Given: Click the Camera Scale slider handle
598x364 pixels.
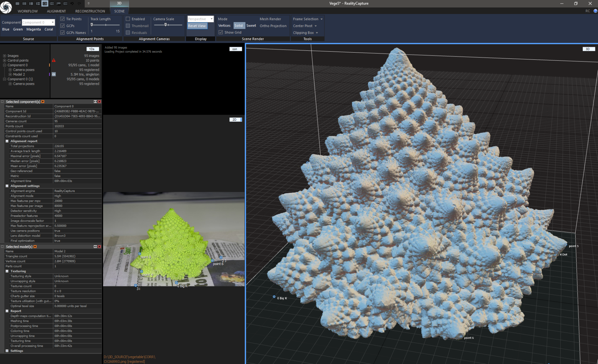Looking at the screenshot, I should coord(166,25).
